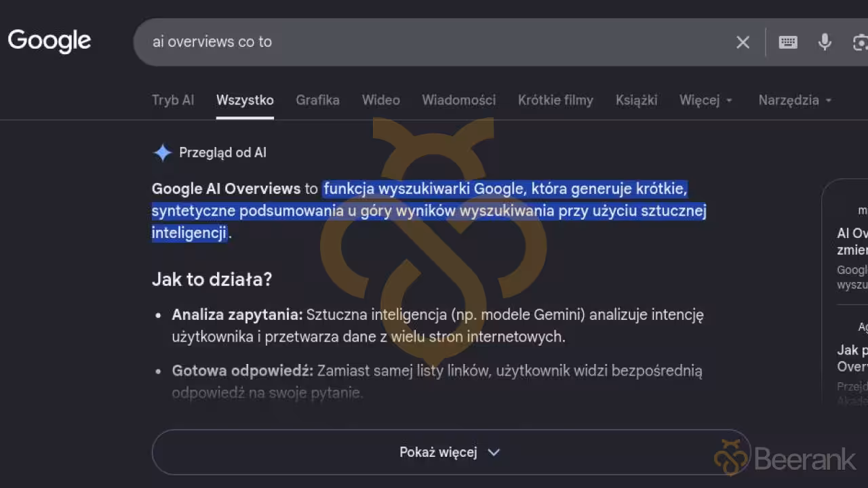This screenshot has height=488, width=868.
Task: Click the Google logo
Action: [x=50, y=41]
